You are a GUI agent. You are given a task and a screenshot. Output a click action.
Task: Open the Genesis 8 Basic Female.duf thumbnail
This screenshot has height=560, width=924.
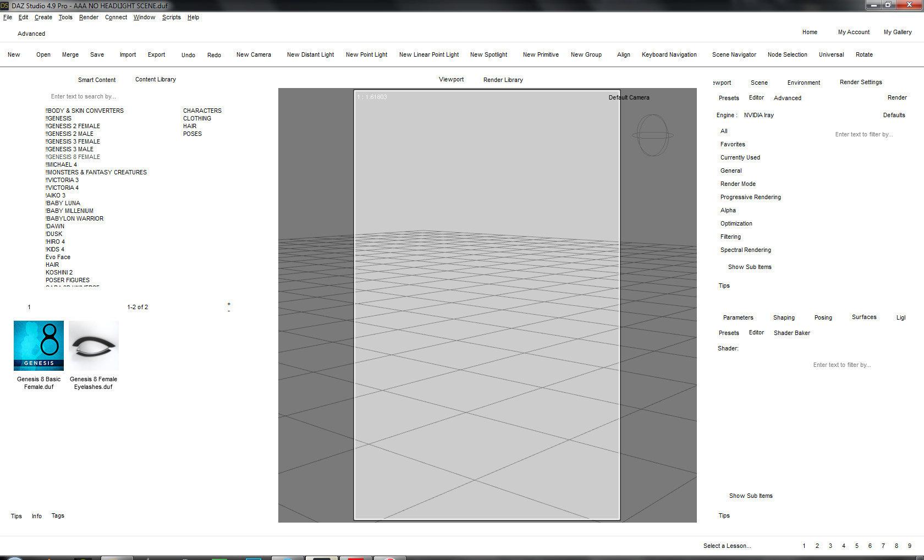point(38,345)
